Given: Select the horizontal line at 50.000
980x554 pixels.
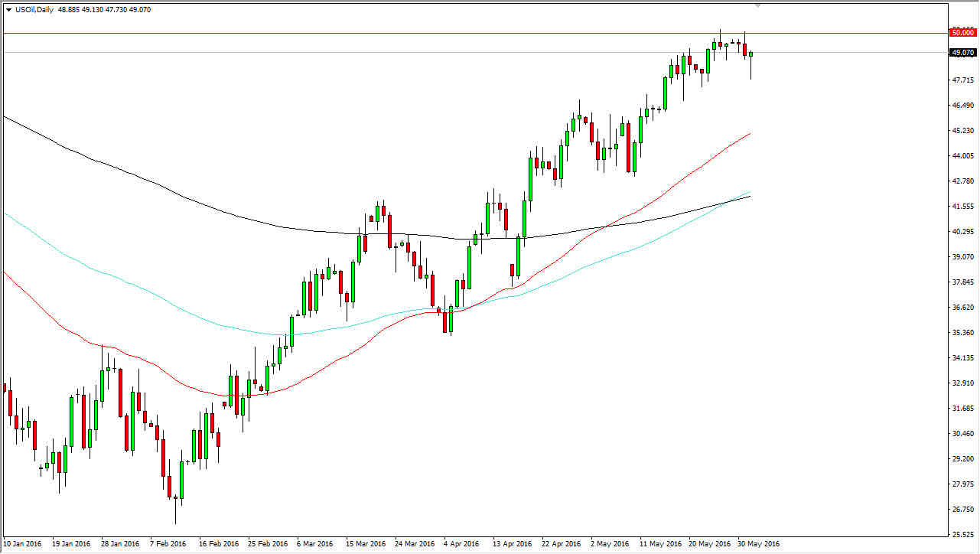Looking at the screenshot, I should click(x=474, y=33).
